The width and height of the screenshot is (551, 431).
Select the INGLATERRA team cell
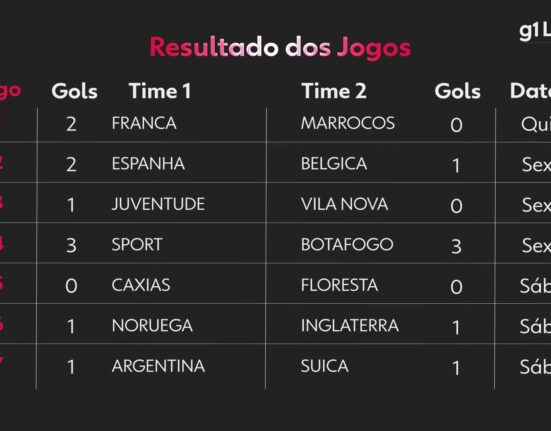pyautogui.click(x=350, y=325)
